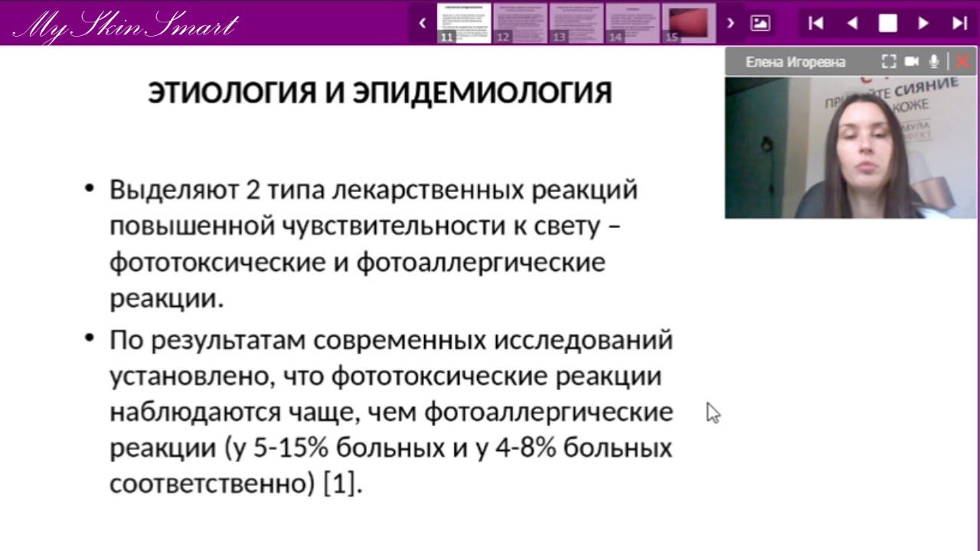980x551 pixels.
Task: Show next slide thumbnails with right chevron
Action: pyautogui.click(x=731, y=23)
